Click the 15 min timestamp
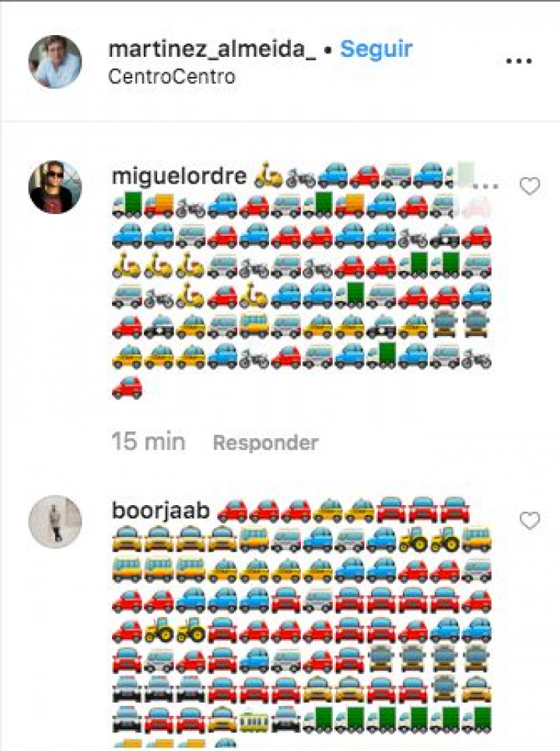The width and height of the screenshot is (560, 751). (149, 441)
